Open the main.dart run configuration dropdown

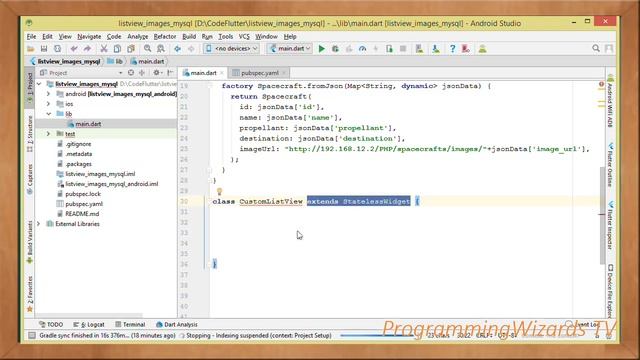289,49
